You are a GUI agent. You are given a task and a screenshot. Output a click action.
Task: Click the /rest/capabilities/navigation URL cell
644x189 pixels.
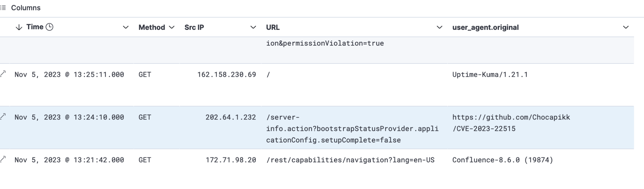point(350,160)
